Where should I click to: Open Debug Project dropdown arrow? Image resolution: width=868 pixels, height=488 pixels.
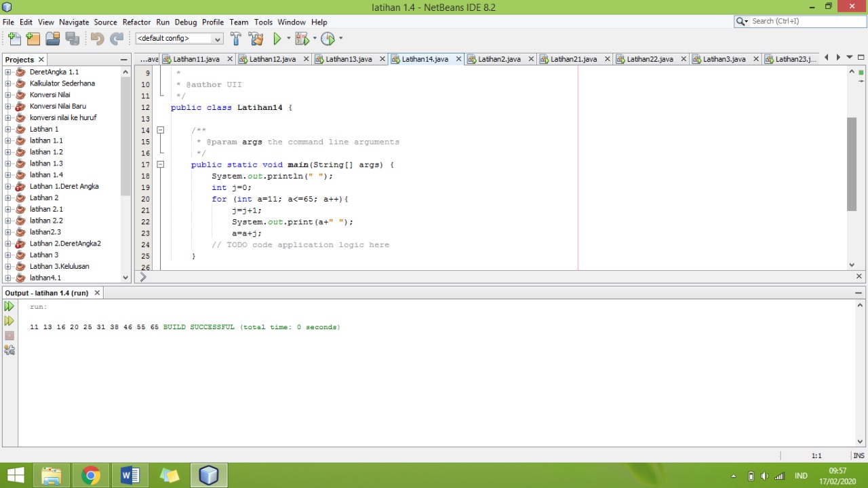pos(315,39)
